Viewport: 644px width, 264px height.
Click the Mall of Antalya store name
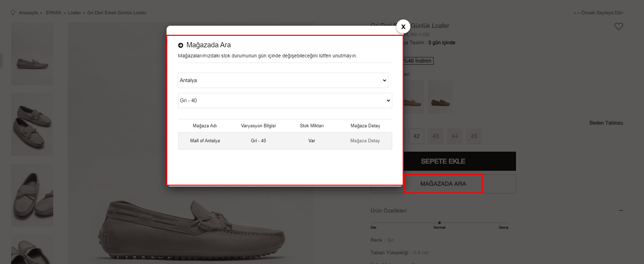(205, 141)
